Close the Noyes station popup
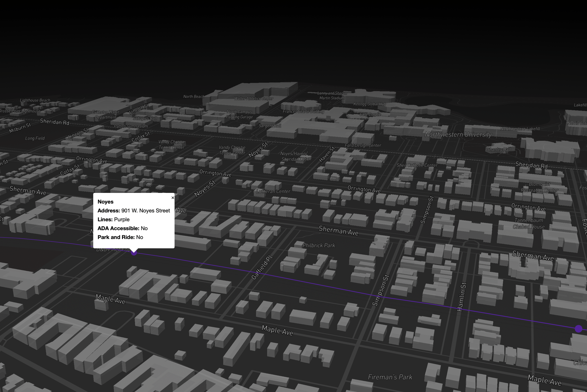This screenshot has height=392, width=587. pyautogui.click(x=173, y=198)
